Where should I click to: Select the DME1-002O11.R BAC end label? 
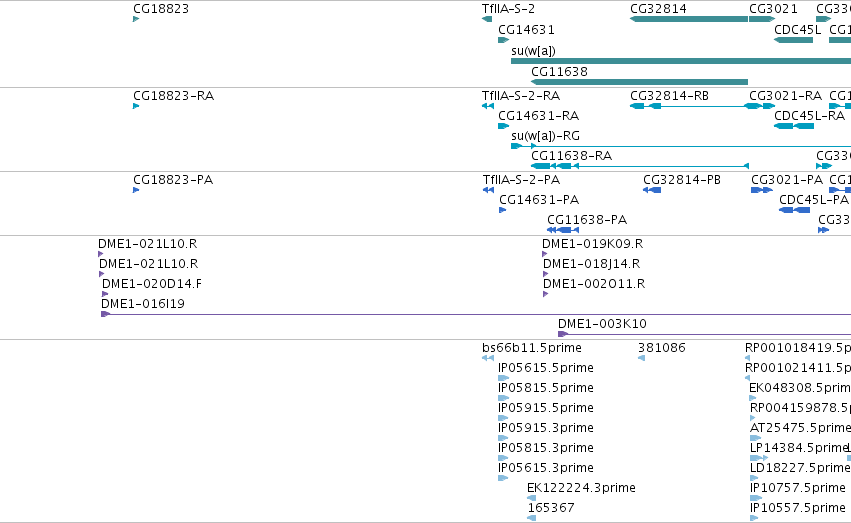pyautogui.click(x=594, y=284)
